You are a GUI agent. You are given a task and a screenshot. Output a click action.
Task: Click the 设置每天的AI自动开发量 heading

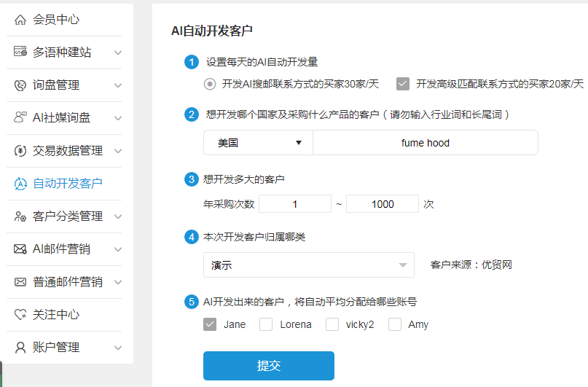tap(262, 62)
